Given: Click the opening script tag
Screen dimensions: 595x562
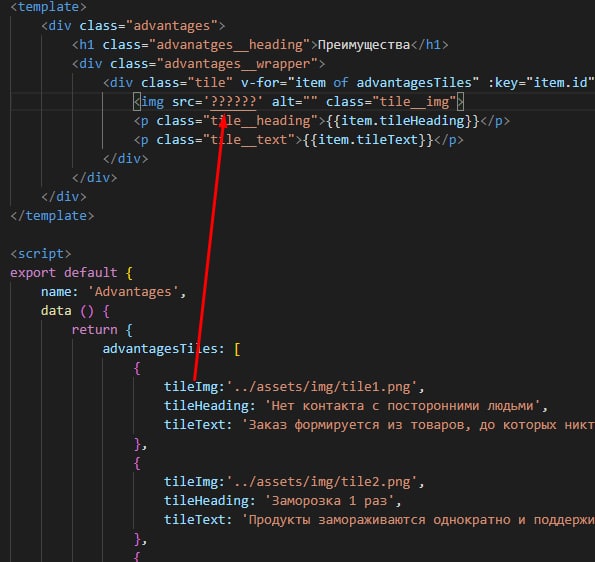Looking at the screenshot, I should click(41, 253).
